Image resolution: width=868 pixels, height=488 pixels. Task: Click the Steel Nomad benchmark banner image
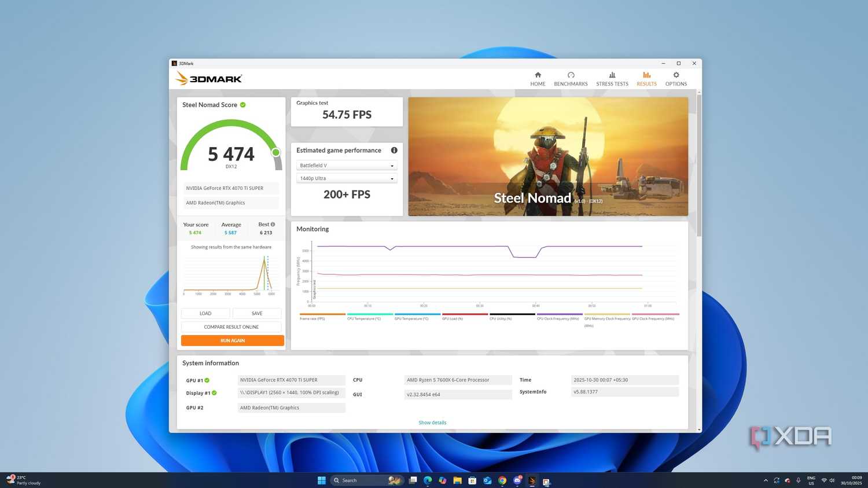tap(548, 156)
